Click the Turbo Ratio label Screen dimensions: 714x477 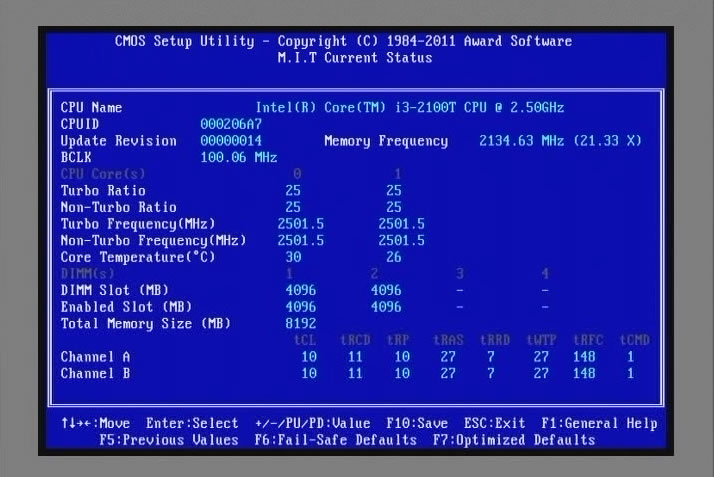click(x=103, y=191)
